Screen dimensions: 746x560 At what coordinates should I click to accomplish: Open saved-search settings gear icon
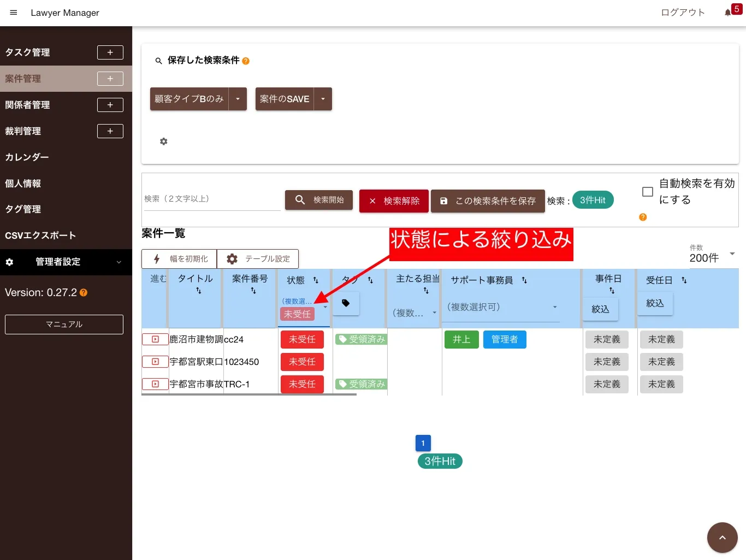[163, 142]
